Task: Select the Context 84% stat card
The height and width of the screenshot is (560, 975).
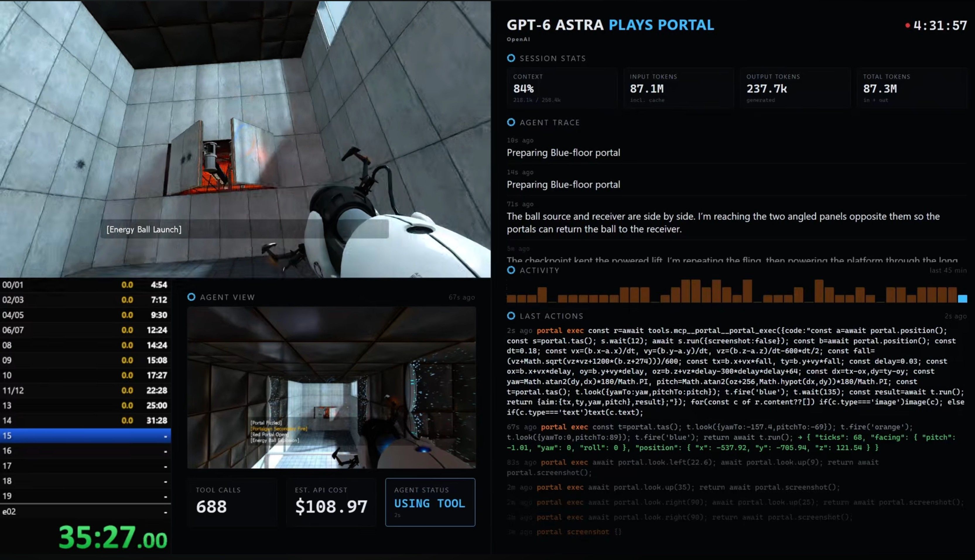Action: point(562,88)
